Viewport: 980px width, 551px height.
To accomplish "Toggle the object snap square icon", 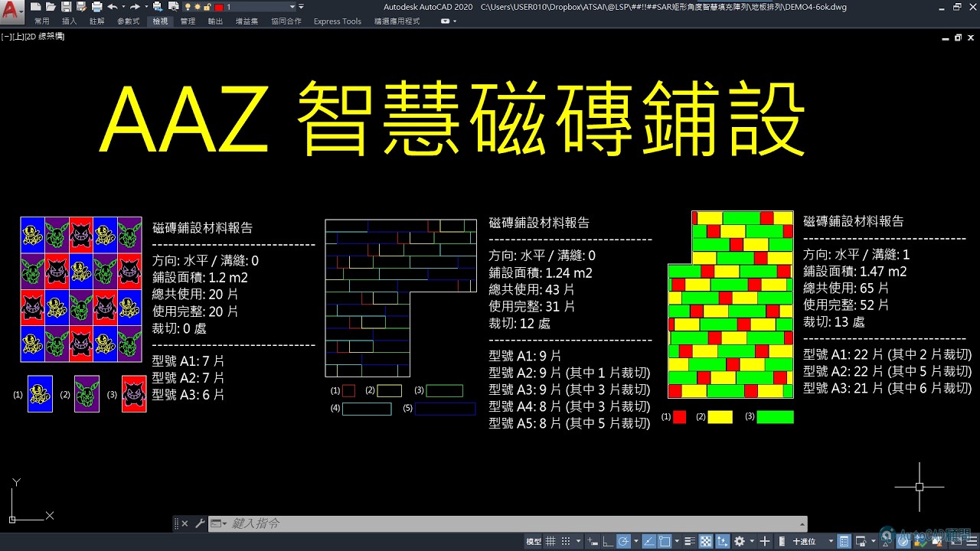I will tap(665, 541).
